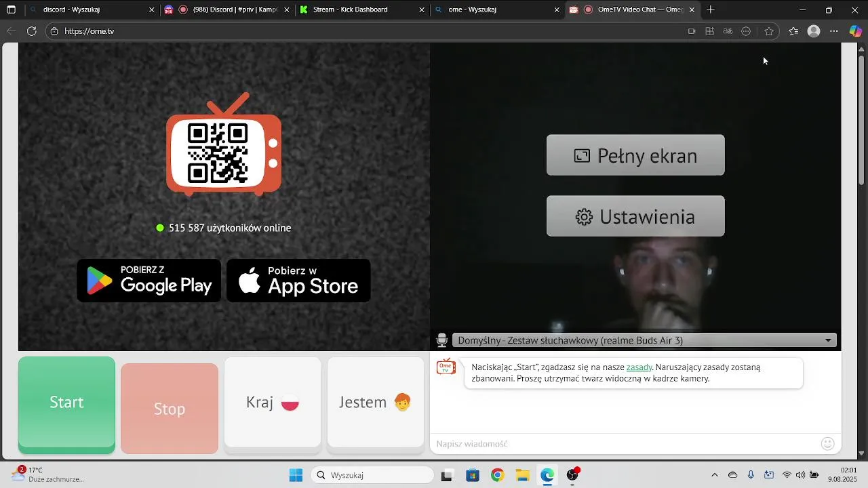Open Google Chrome from taskbar
Image resolution: width=868 pixels, height=488 pixels.
pos(498,475)
